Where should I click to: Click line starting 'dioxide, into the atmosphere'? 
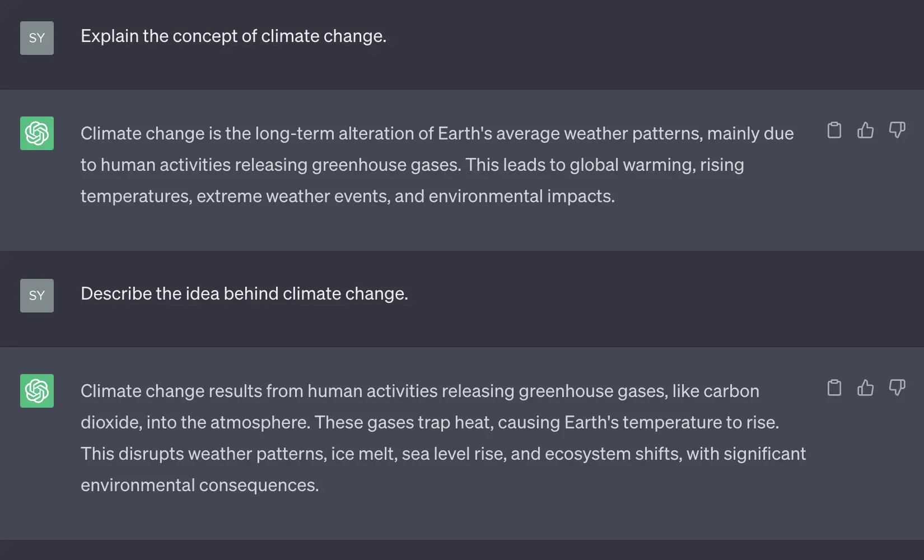(x=430, y=422)
